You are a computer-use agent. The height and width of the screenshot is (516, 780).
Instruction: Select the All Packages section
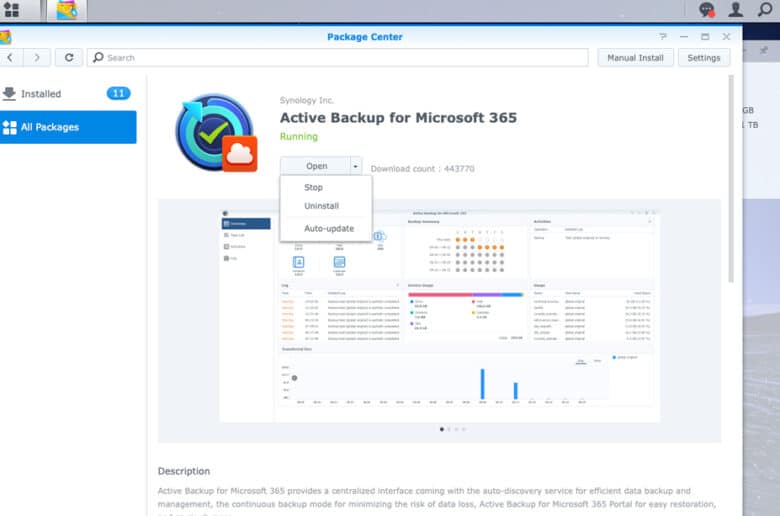pyautogui.click(x=68, y=127)
